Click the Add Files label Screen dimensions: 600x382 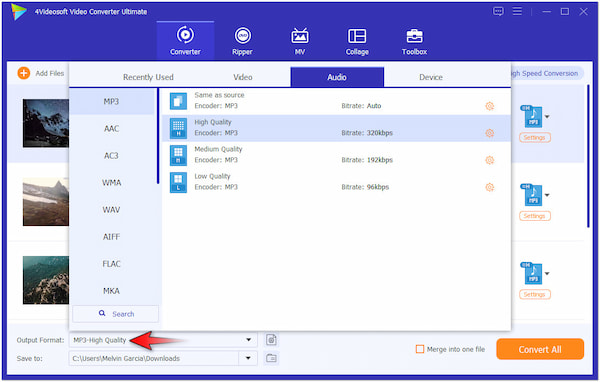tap(50, 73)
